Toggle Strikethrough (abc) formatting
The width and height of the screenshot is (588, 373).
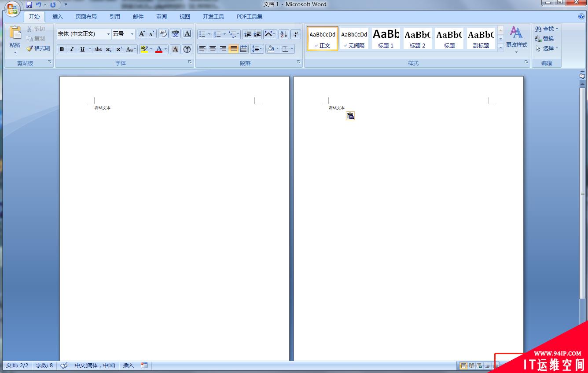pos(98,49)
